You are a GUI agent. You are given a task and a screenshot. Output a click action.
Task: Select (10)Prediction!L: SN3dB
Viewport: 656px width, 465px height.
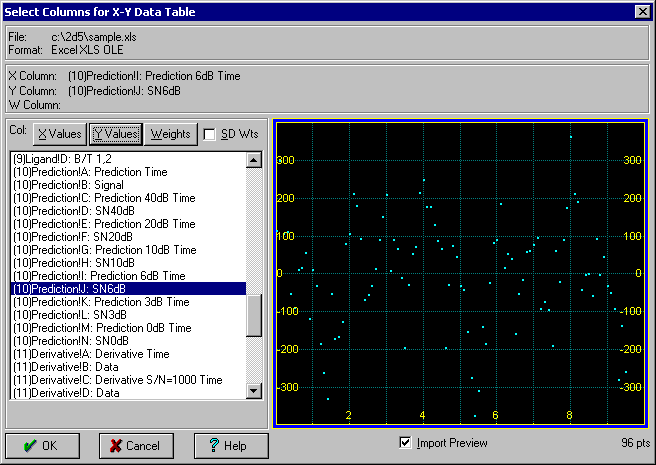point(128,315)
